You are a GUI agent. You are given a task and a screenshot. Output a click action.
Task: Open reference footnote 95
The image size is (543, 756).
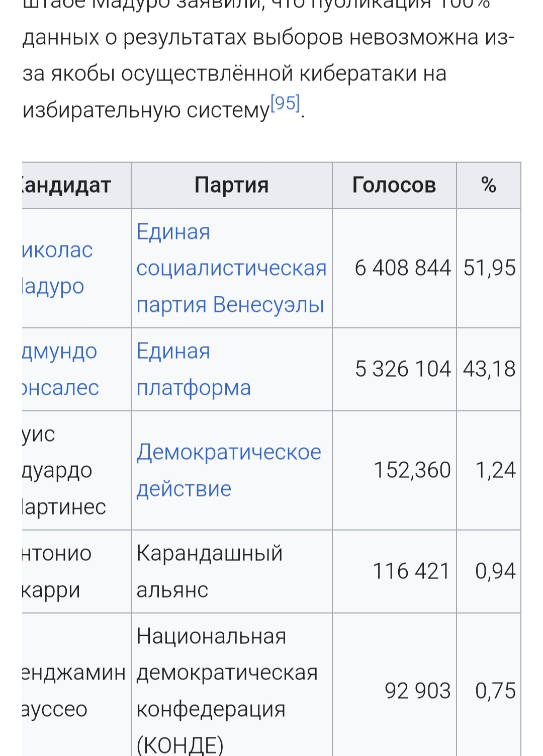[x=285, y=104]
